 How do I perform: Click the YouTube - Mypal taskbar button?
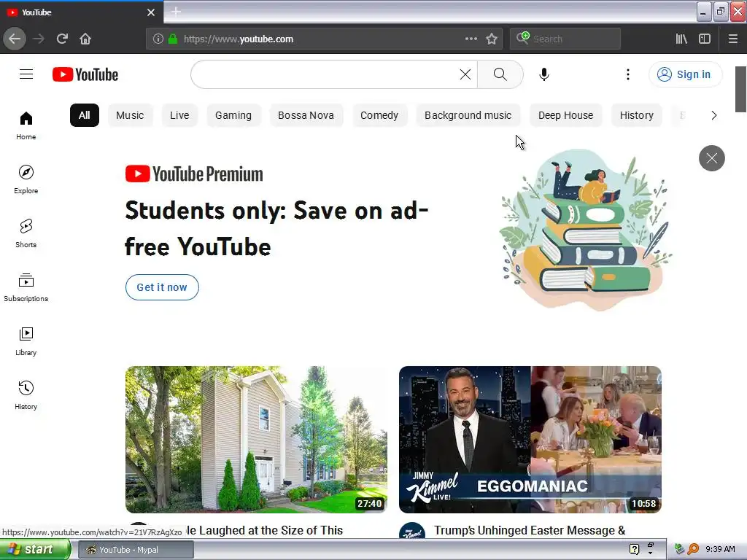[x=136, y=550]
